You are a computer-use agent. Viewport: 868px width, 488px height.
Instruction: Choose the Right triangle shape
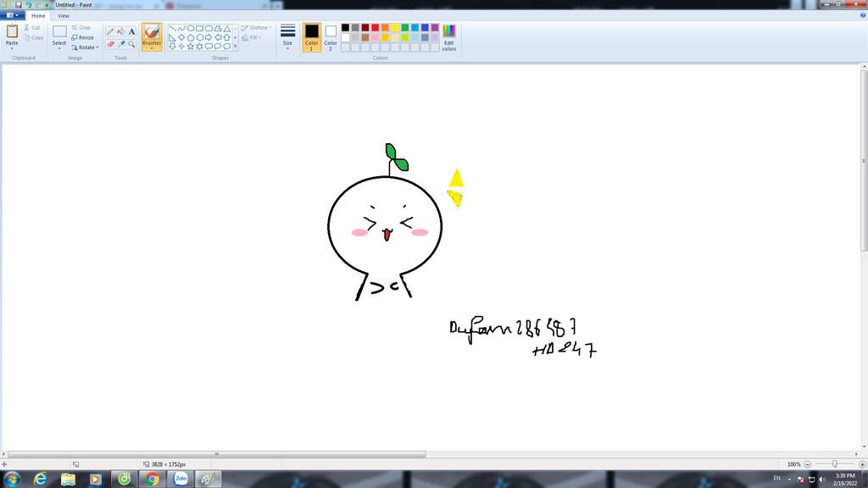(x=173, y=37)
